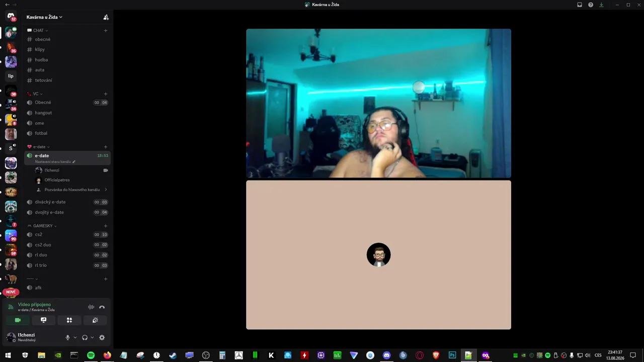Open connection info signal icon
Screen dimensions: 644x362
point(11,307)
